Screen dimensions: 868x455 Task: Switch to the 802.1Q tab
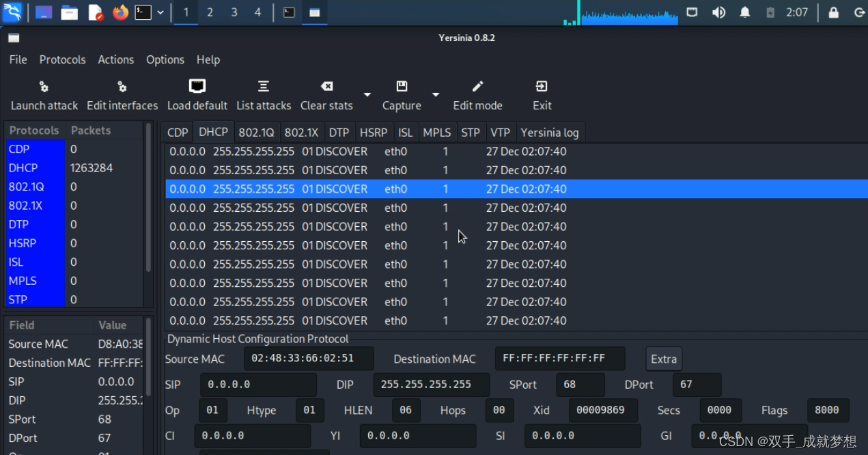tap(256, 133)
